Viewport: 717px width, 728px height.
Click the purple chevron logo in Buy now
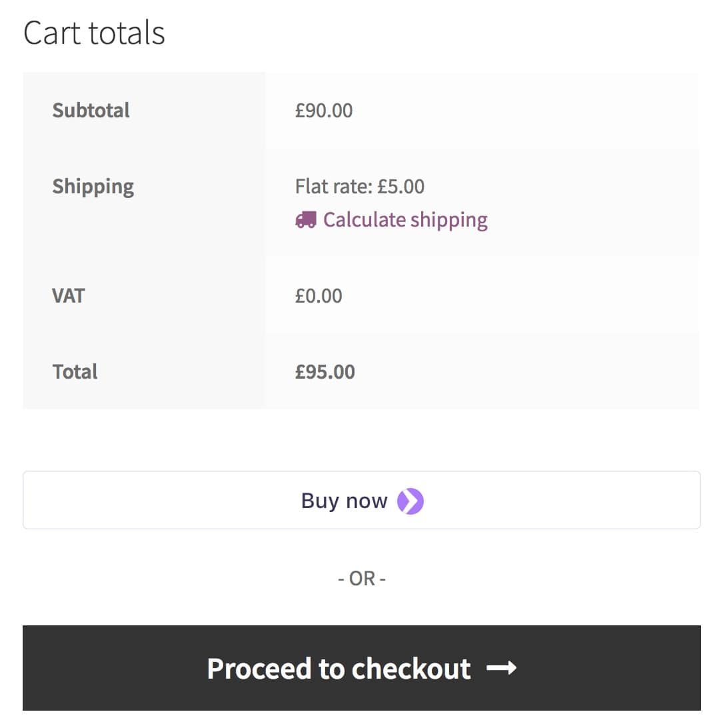(410, 501)
